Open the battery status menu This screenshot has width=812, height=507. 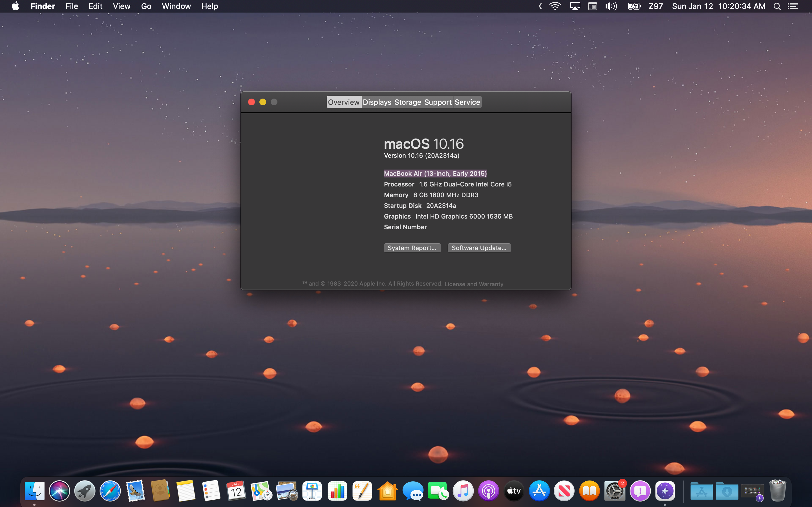click(634, 6)
